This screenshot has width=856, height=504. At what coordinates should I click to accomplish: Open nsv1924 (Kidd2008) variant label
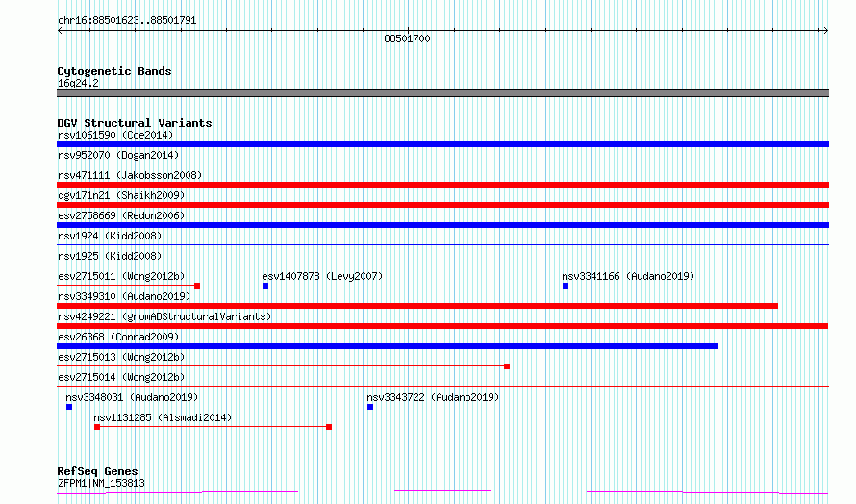point(110,236)
